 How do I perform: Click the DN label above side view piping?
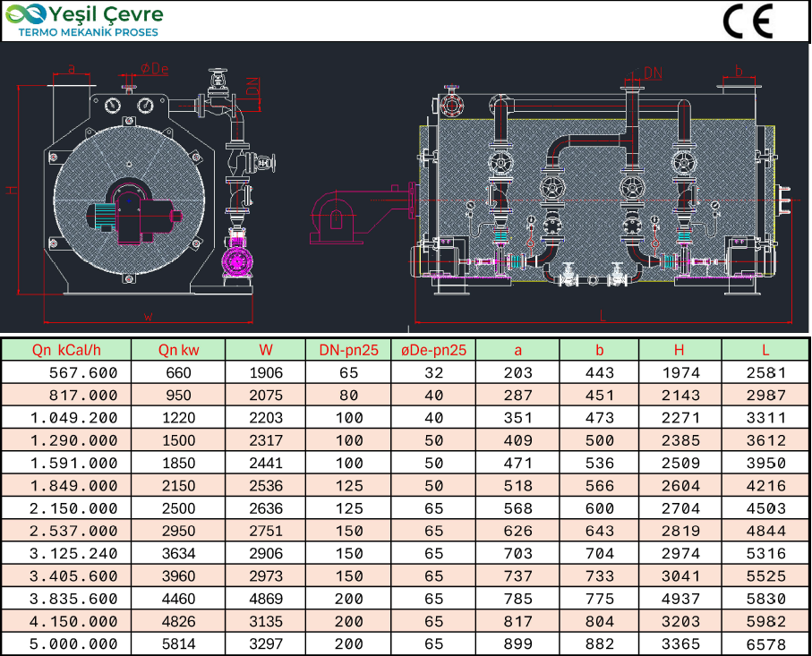[654, 71]
